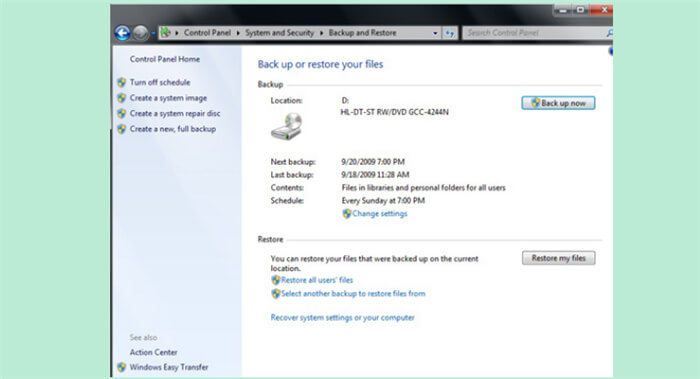Screen dimensions: 700x379
Task: Select Control Panel in breadcrumb path
Action: coord(207,33)
